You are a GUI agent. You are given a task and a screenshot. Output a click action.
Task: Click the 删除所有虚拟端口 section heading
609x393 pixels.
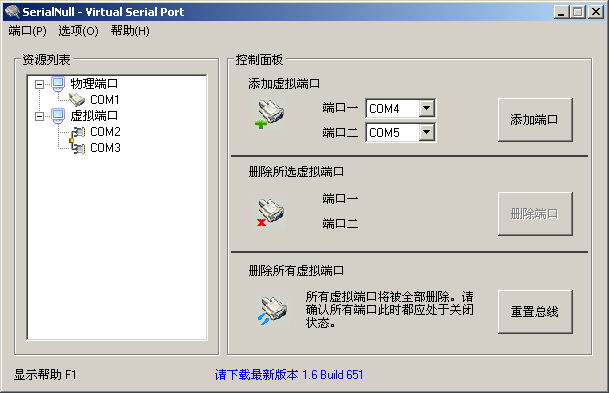pos(296,270)
